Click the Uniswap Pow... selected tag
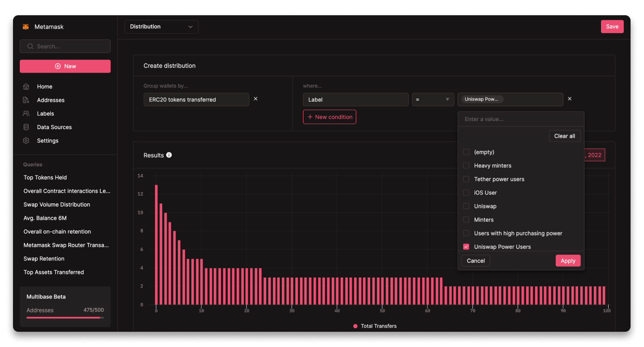 [x=482, y=99]
